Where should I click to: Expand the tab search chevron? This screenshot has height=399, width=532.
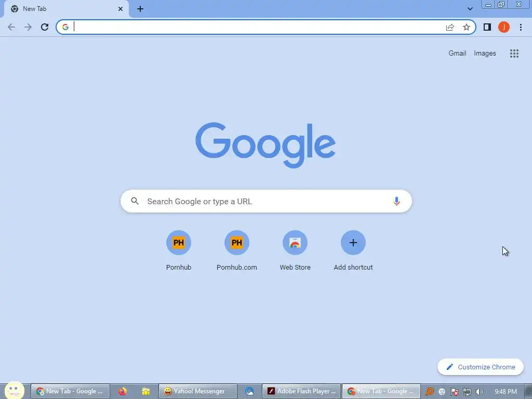click(x=470, y=9)
